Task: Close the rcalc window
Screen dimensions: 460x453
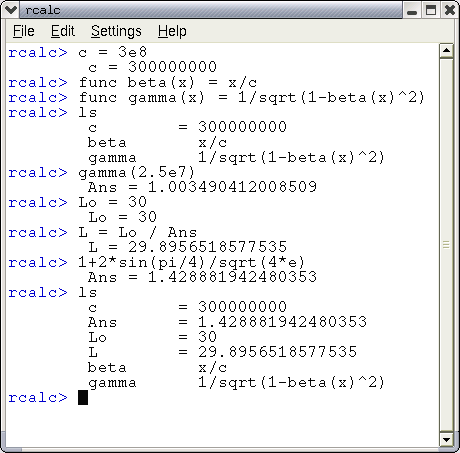Action: click(449, 10)
